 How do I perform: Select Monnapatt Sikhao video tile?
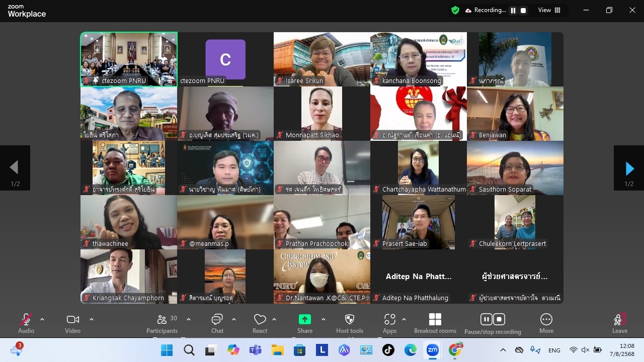pos(322,114)
